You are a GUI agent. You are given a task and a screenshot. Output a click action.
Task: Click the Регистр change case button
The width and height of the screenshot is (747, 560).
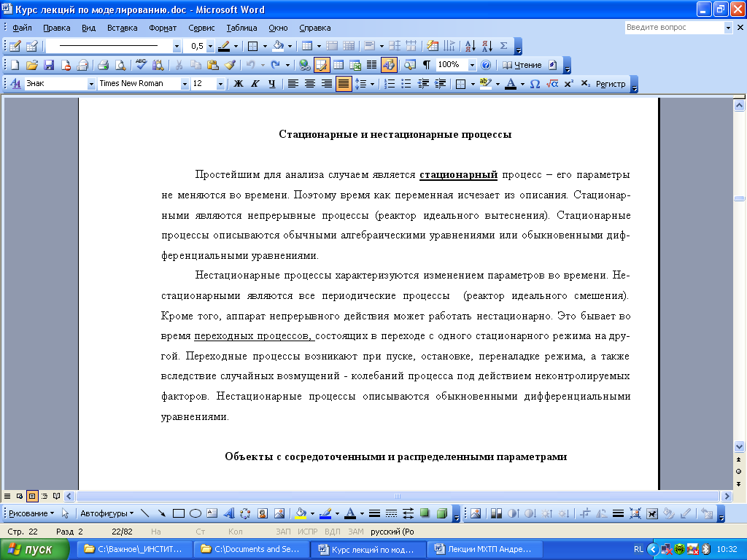[611, 84]
